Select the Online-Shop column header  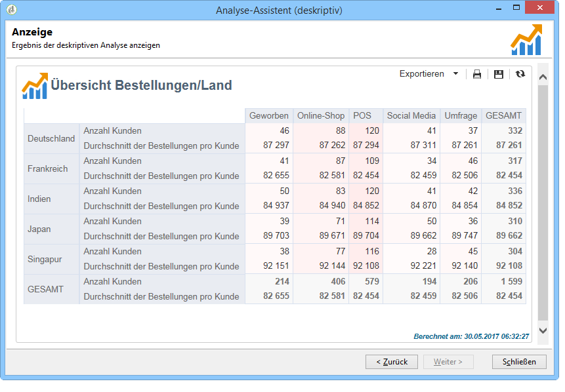(321, 116)
